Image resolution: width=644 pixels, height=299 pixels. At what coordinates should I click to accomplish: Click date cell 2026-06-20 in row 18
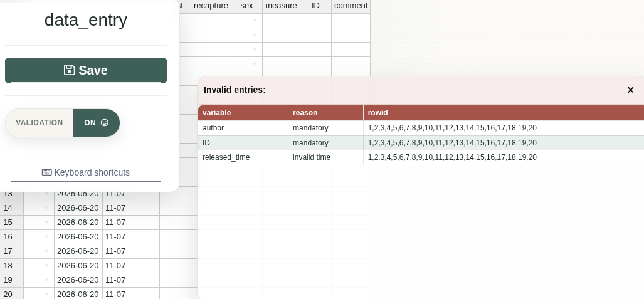(78, 265)
